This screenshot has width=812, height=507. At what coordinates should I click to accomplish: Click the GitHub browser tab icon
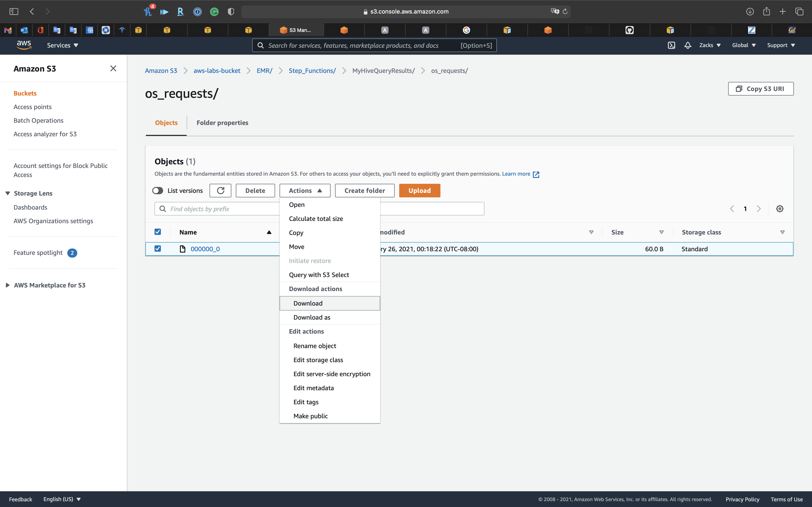pyautogui.click(x=629, y=30)
